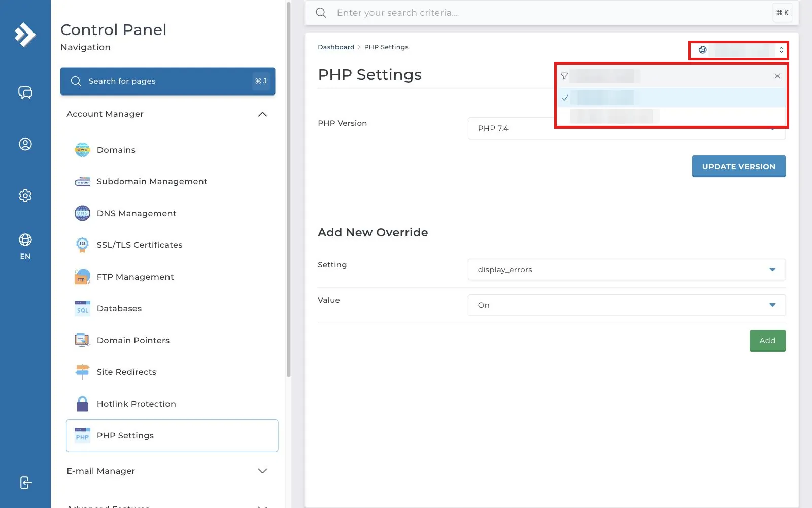
Task: Click the magnifier icon in top search bar
Action: (x=321, y=13)
